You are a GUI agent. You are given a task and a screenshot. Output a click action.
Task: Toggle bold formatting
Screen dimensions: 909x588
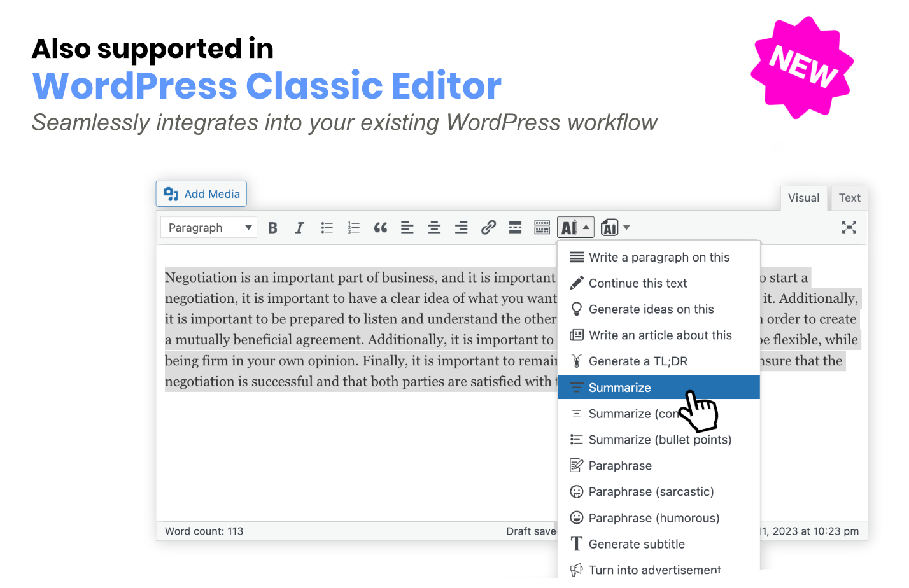(272, 228)
